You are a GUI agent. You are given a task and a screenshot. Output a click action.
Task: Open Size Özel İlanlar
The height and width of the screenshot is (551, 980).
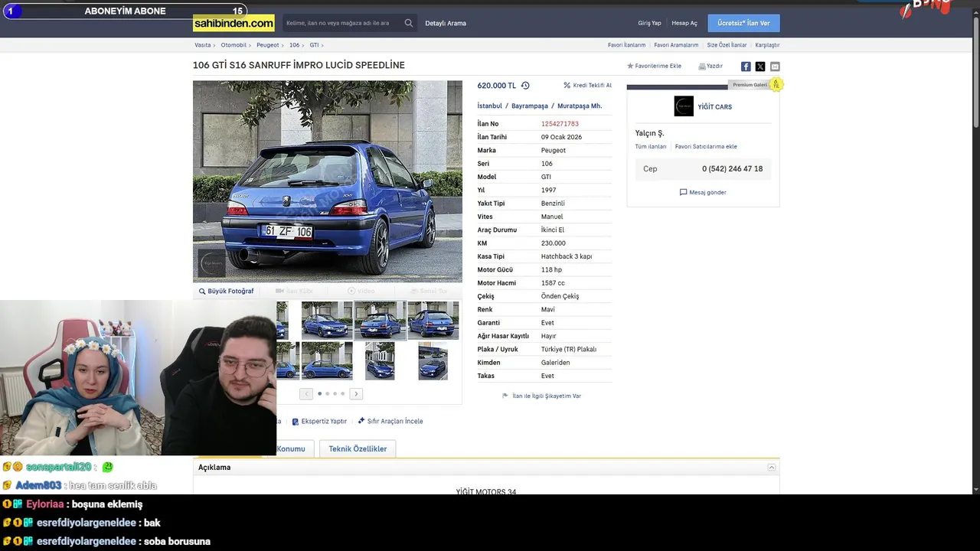click(x=727, y=45)
